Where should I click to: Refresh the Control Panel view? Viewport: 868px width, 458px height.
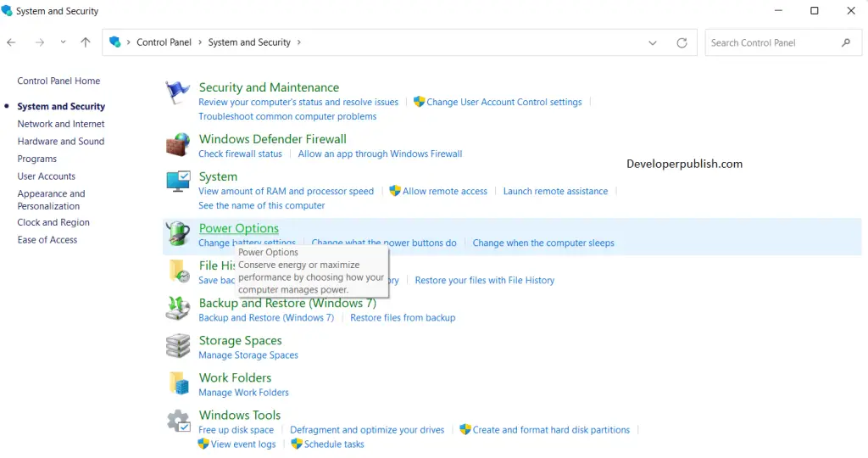click(682, 42)
